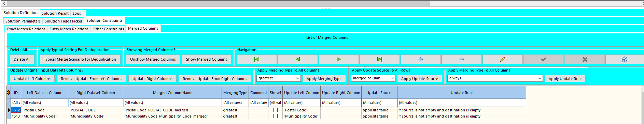The height and width of the screenshot is (124, 644).
Task: Click Apply Update Rule button
Action: (565, 79)
